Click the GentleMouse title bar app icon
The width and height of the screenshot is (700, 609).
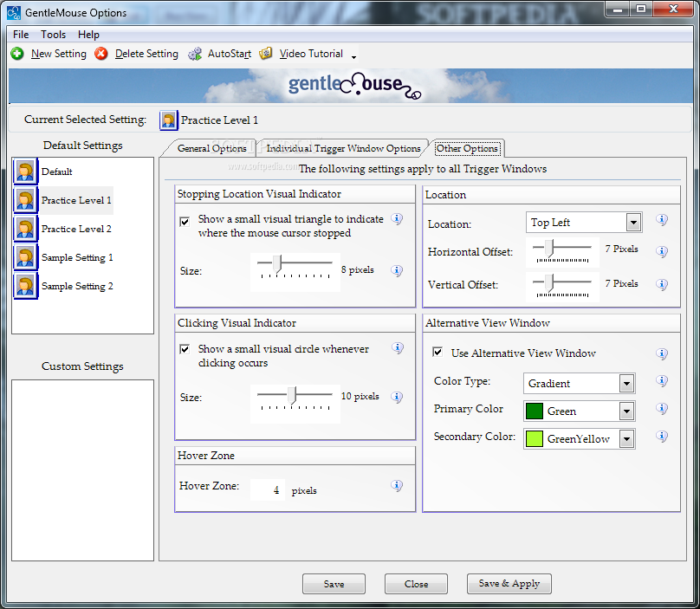[x=14, y=12]
